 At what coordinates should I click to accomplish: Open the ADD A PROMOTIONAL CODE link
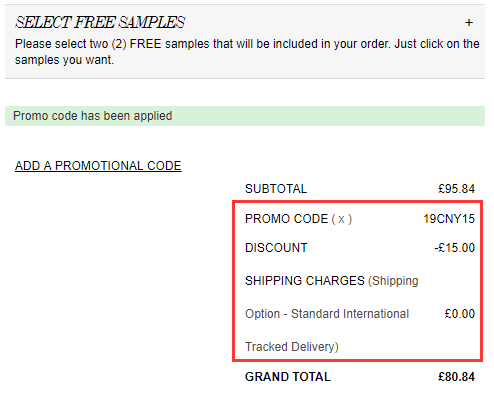click(x=98, y=166)
